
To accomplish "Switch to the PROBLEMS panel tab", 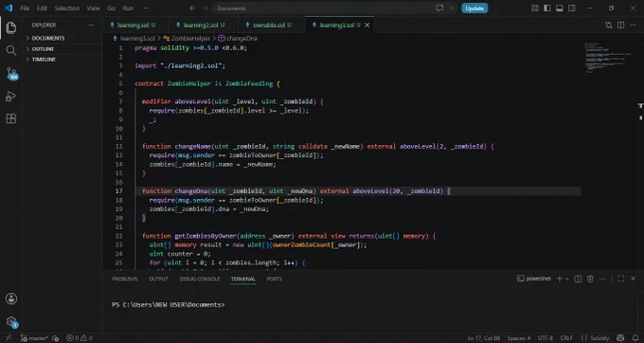I will coord(125,279).
